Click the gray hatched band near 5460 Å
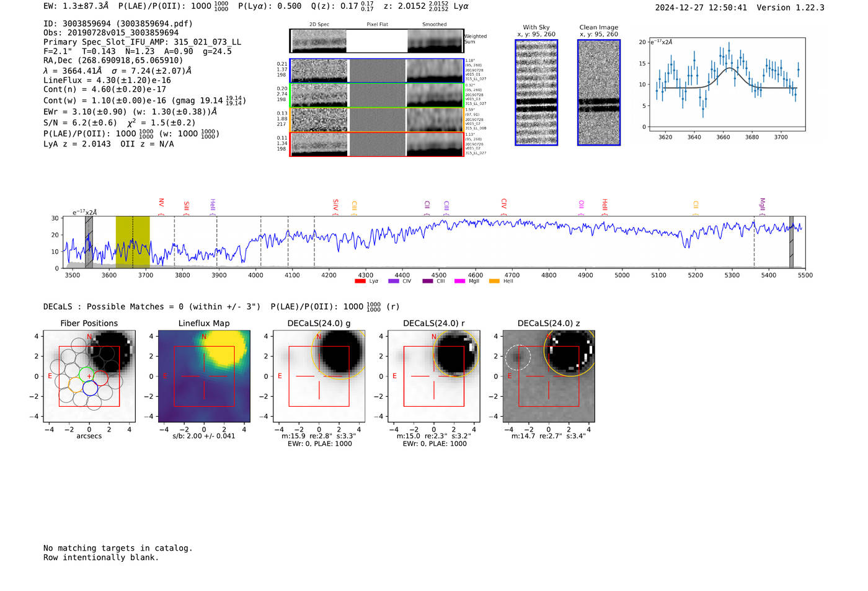Screen dimensions: 868x591 click(x=791, y=242)
